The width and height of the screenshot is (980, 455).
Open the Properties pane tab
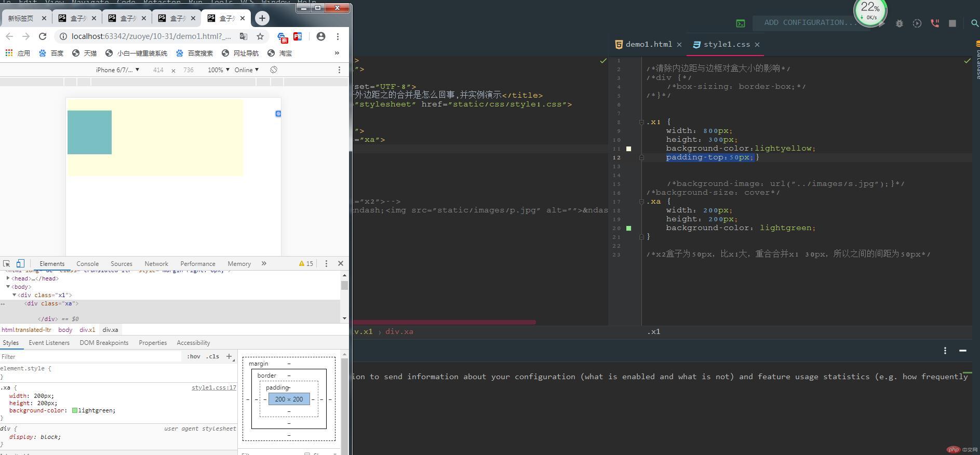(153, 343)
